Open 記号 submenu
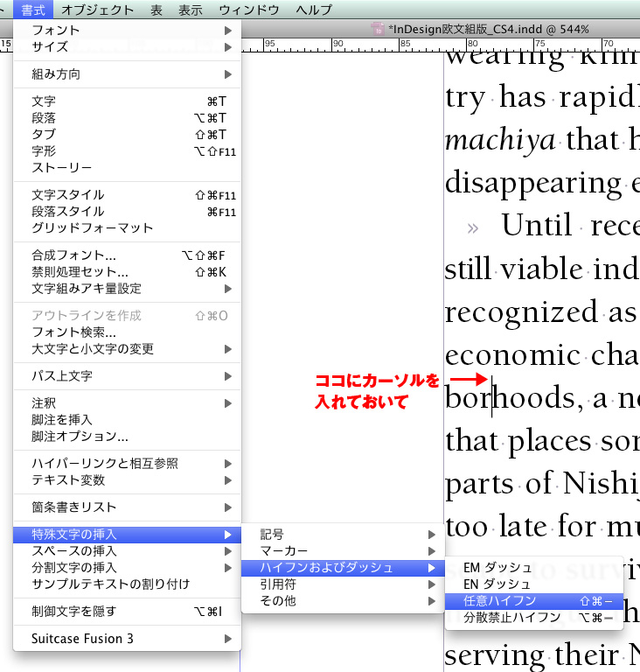 coord(343,535)
